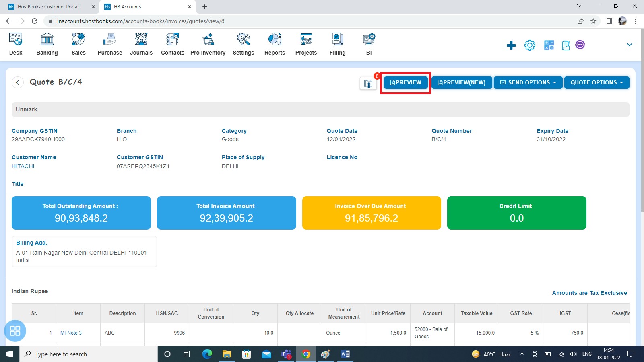Click the PREVIEW(NEW) button
Screen dimensions: 644x362
tap(462, 82)
